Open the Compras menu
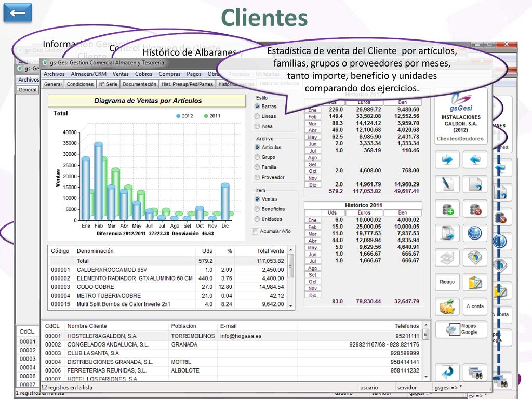This screenshot has height=399, width=532. point(169,74)
